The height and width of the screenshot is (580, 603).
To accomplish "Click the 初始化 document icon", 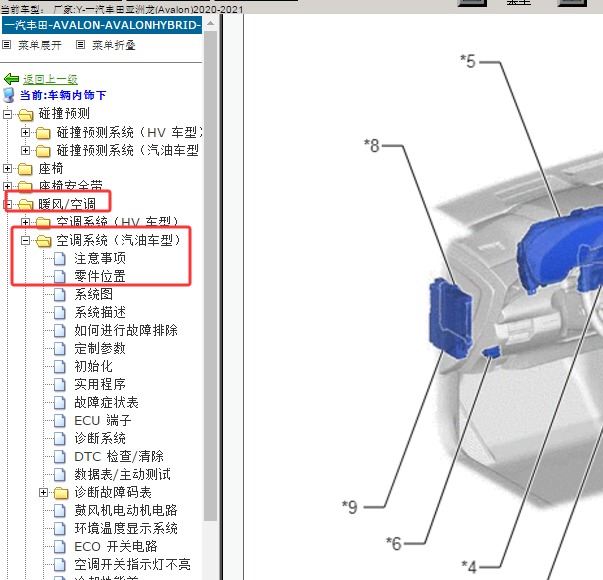I will (x=60, y=367).
